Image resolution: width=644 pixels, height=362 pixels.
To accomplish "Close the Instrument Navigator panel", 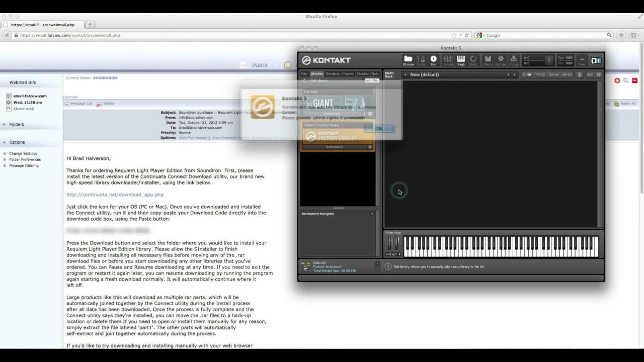I will click(372, 214).
